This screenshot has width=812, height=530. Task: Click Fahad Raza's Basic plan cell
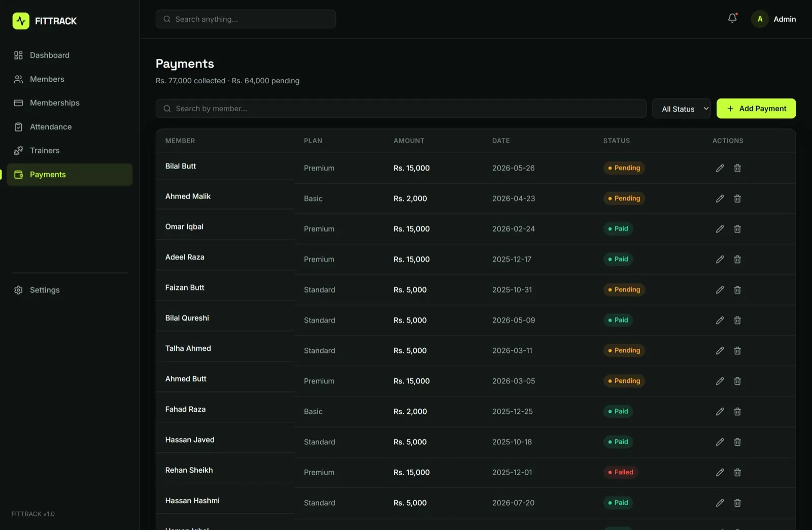click(x=313, y=412)
